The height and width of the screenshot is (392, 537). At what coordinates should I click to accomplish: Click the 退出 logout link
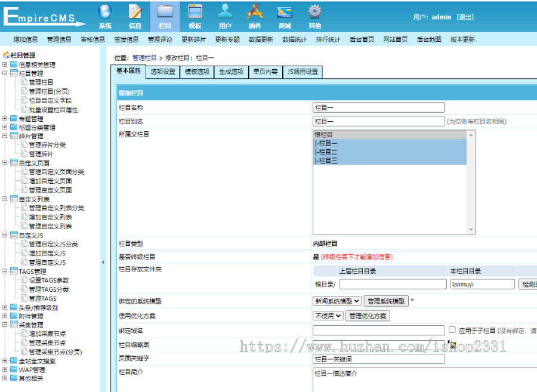465,17
